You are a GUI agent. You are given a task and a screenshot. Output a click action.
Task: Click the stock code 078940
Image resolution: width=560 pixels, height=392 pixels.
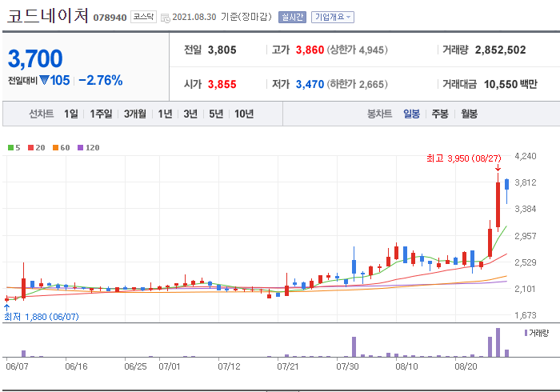[110, 18]
